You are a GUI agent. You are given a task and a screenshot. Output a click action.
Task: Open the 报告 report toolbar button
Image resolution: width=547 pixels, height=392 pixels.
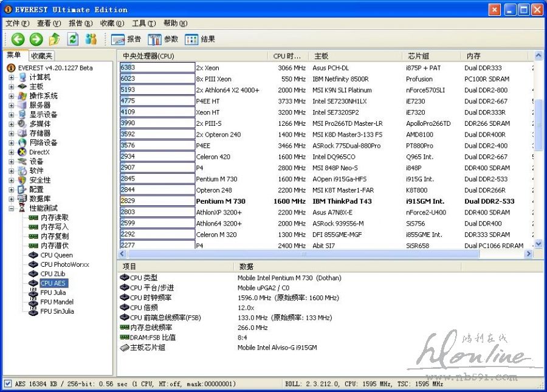126,40
